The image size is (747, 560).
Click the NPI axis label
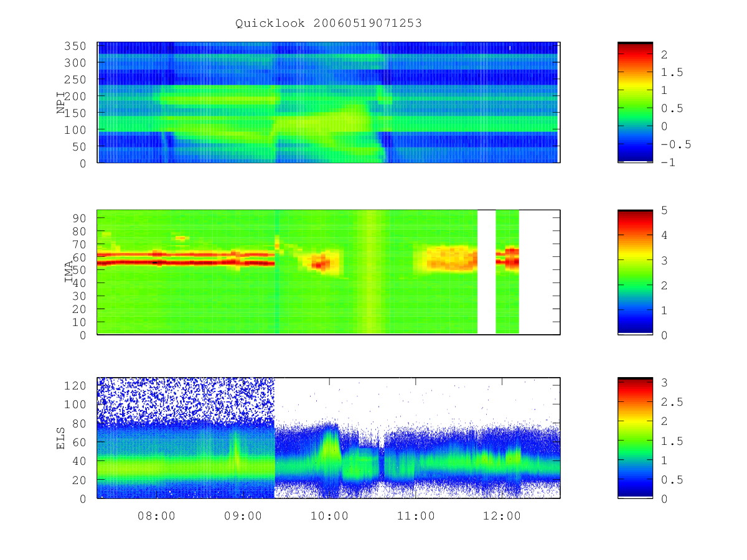coord(61,103)
